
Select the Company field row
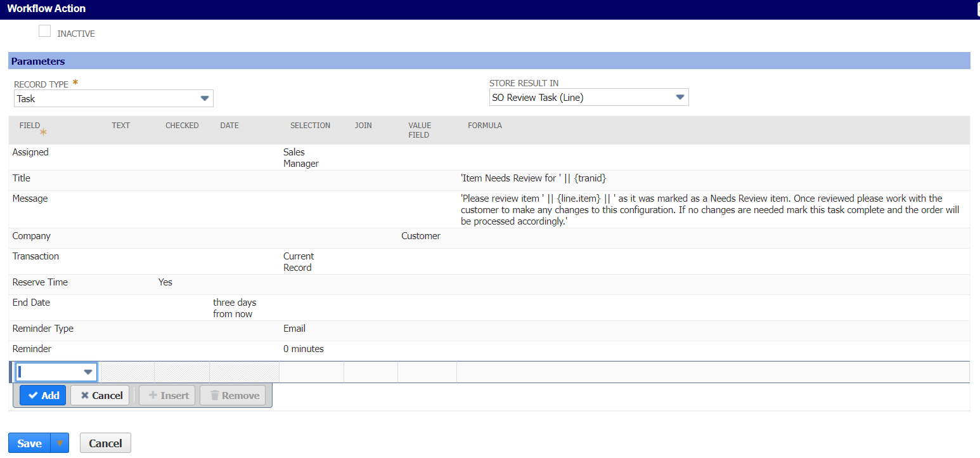click(x=489, y=238)
